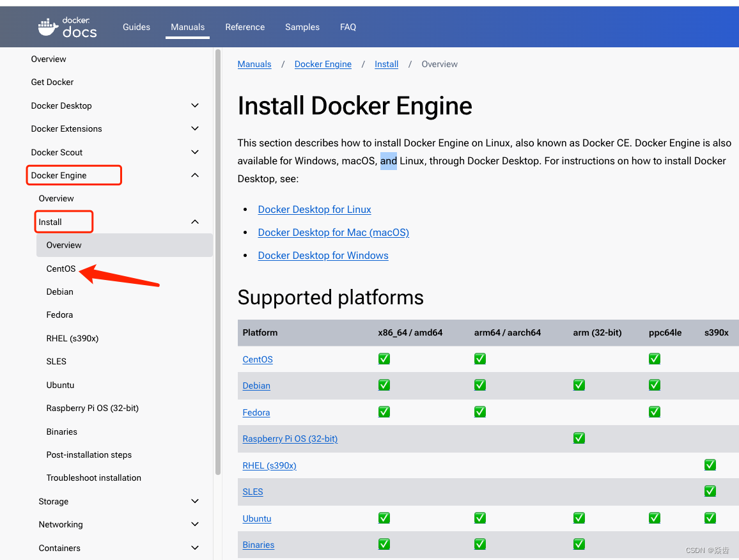739x560 pixels.
Task: Click SLES link in platforms table
Action: pos(253,492)
